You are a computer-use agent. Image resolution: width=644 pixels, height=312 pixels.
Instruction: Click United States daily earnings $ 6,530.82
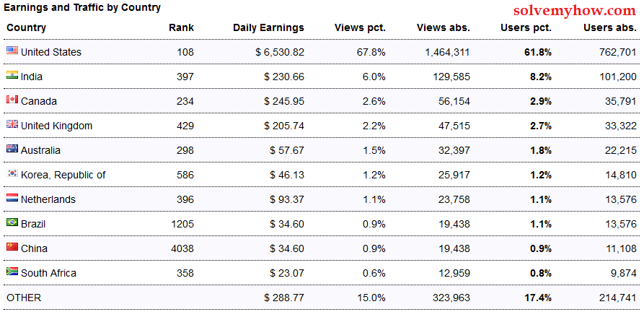279,52
